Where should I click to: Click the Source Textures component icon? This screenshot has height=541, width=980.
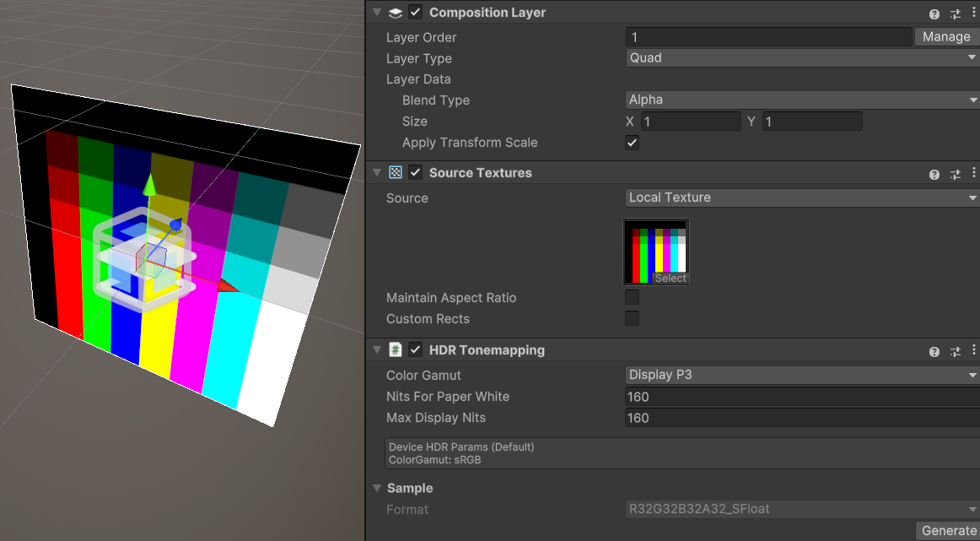[x=396, y=173]
